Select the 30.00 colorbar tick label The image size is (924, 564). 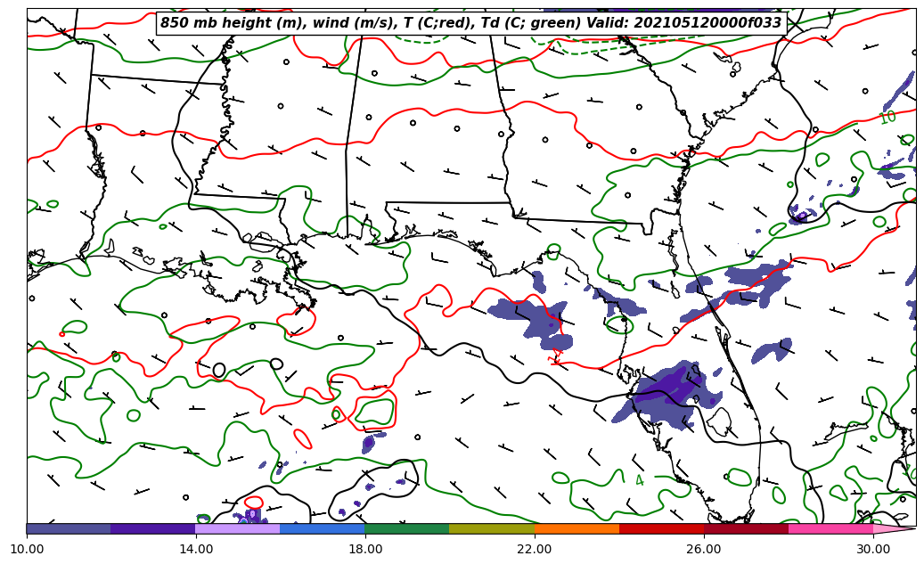click(872, 549)
